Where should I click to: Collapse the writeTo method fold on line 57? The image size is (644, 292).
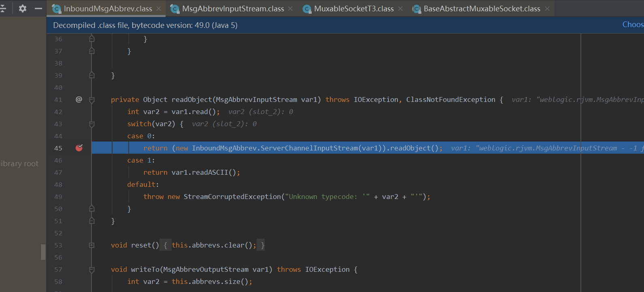(92, 269)
